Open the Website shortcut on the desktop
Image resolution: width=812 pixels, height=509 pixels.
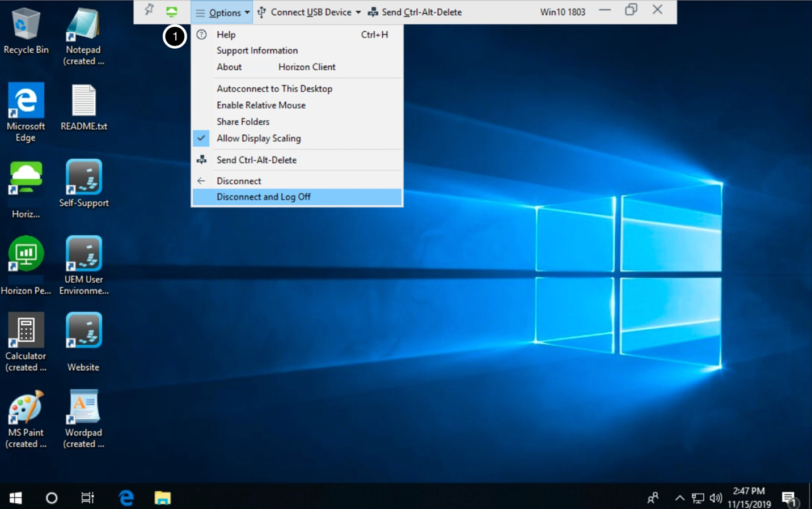(83, 330)
